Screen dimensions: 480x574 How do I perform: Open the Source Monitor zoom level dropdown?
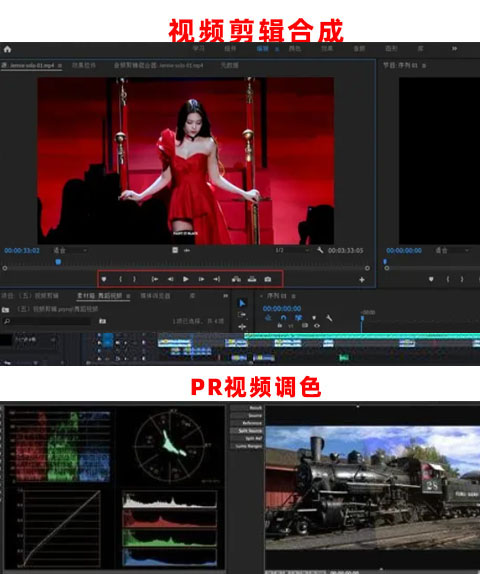(x=70, y=250)
